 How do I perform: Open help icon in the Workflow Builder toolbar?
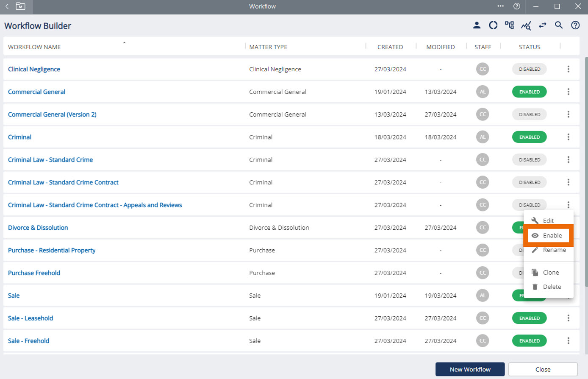tap(575, 25)
